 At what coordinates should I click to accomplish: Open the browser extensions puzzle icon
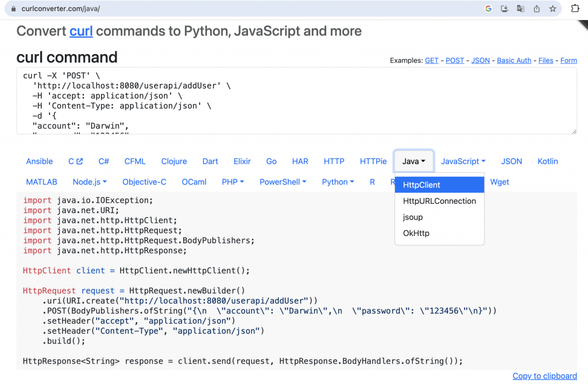(x=575, y=9)
